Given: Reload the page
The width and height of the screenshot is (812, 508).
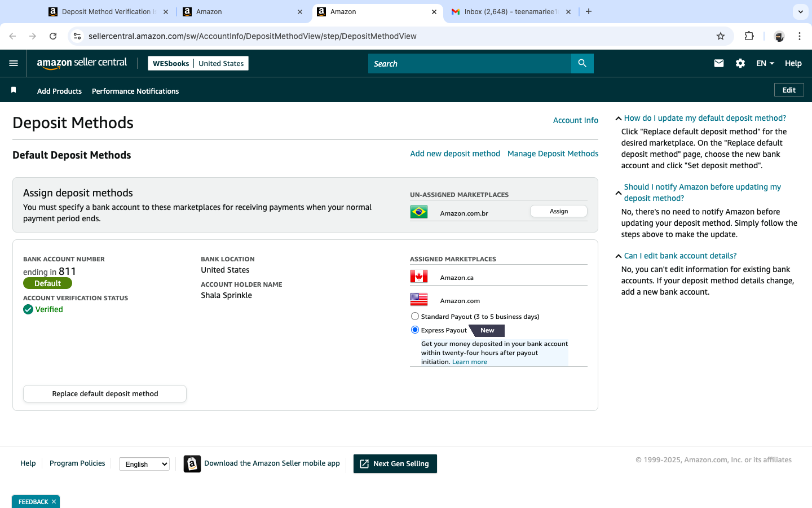Looking at the screenshot, I should pos(53,36).
